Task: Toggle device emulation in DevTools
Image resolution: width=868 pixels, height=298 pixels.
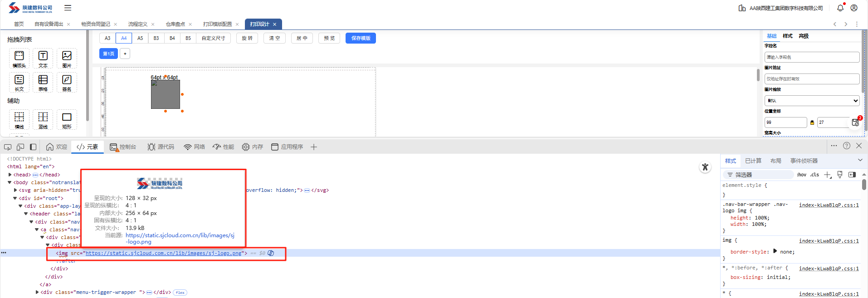Action: click(20, 147)
